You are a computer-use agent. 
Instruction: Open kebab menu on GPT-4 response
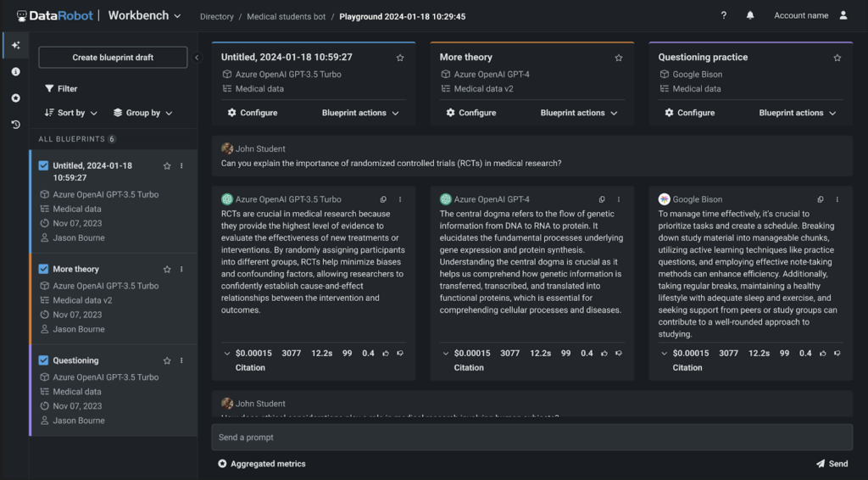coord(619,199)
